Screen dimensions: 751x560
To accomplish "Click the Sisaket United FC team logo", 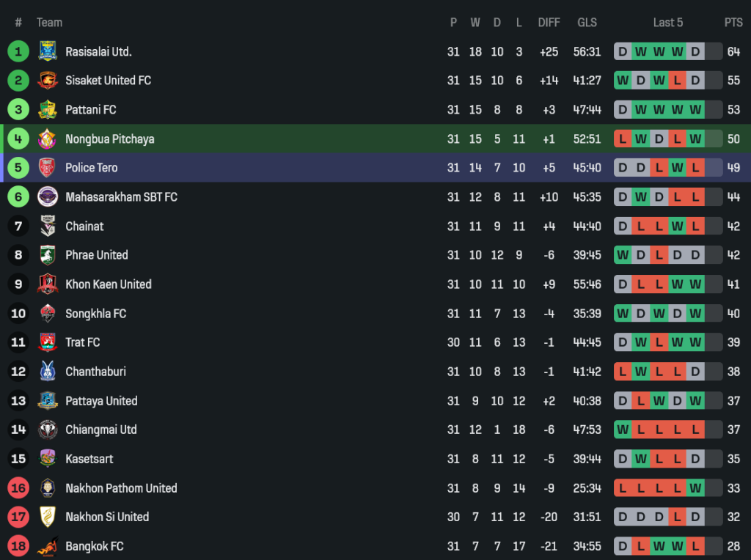I will [48, 81].
